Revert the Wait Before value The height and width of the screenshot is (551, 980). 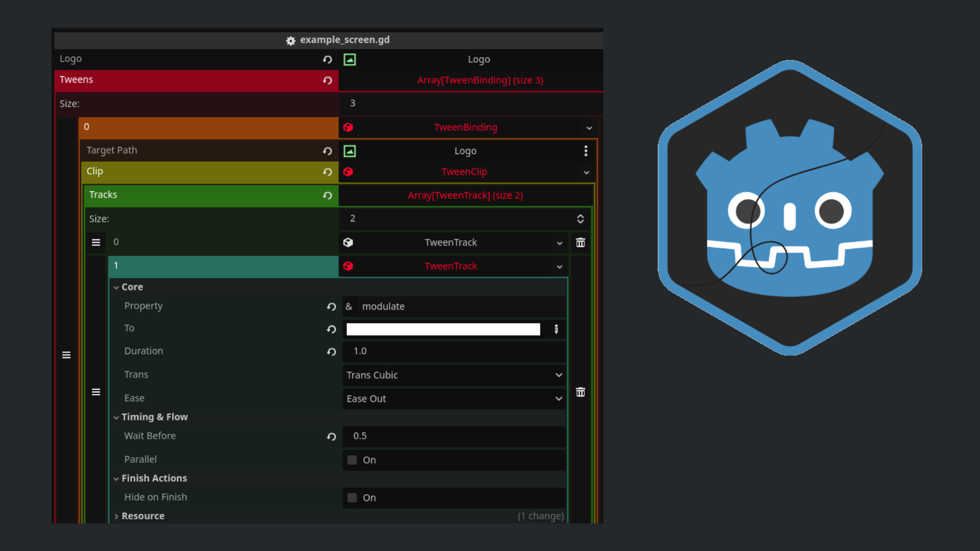coord(331,437)
